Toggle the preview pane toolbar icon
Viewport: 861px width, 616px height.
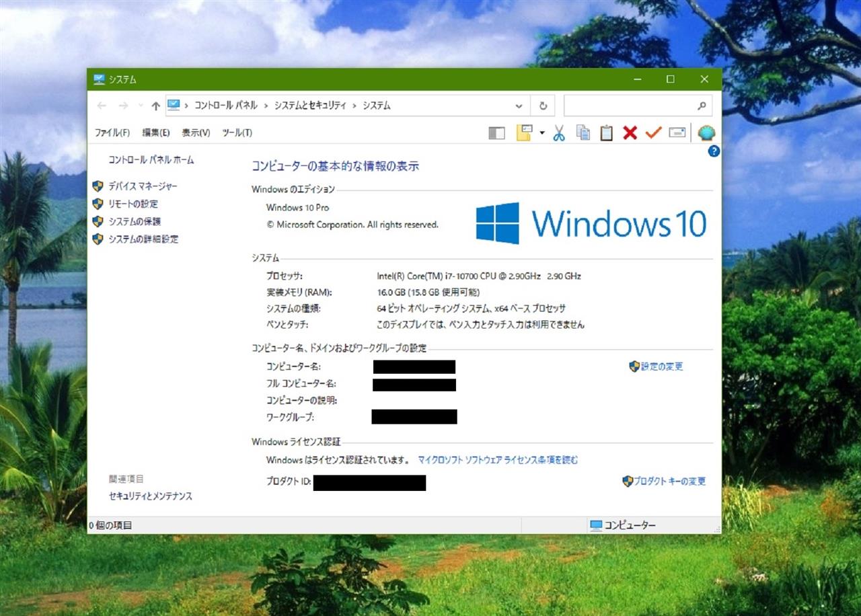496,133
